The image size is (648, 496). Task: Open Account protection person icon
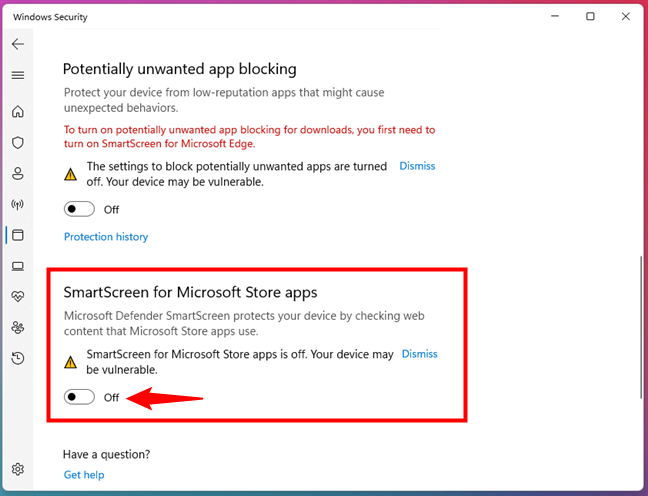[18, 174]
